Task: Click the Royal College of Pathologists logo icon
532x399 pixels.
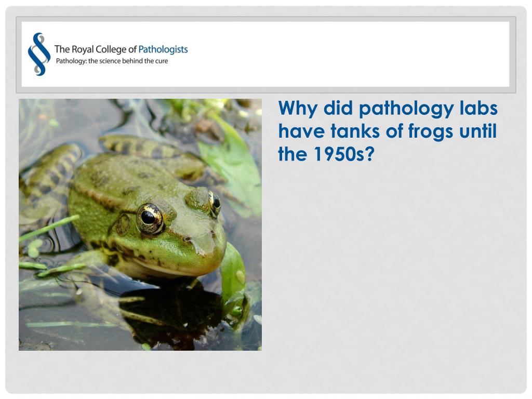Action: coord(38,54)
